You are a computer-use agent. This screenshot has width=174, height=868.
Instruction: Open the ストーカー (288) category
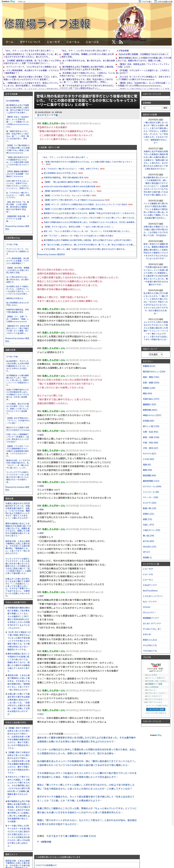point(150,497)
